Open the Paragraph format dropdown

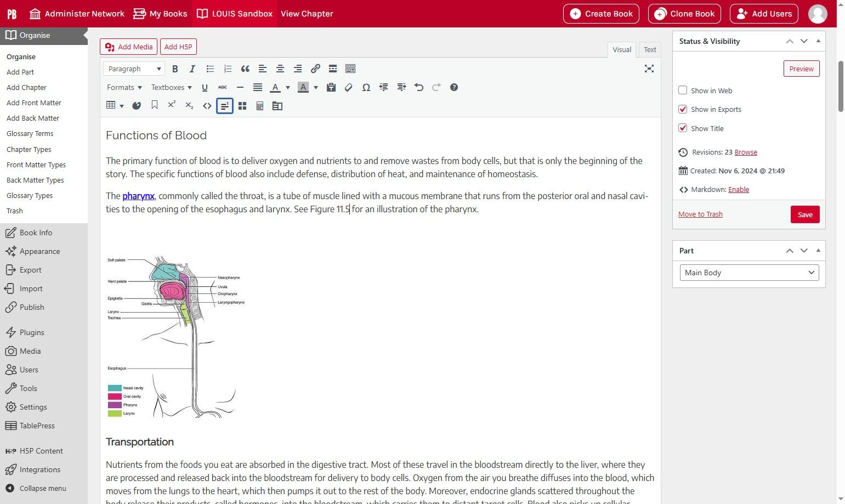click(x=134, y=69)
